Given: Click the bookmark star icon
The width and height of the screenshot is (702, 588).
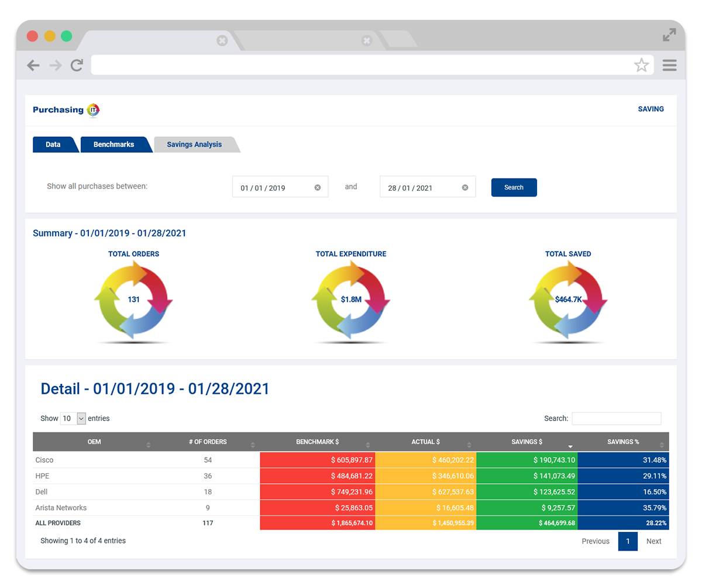Looking at the screenshot, I should [x=641, y=66].
